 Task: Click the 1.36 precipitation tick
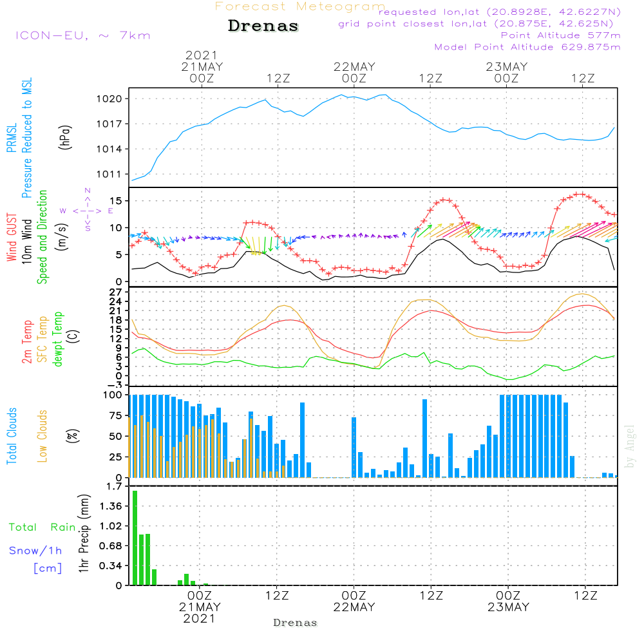(x=111, y=506)
